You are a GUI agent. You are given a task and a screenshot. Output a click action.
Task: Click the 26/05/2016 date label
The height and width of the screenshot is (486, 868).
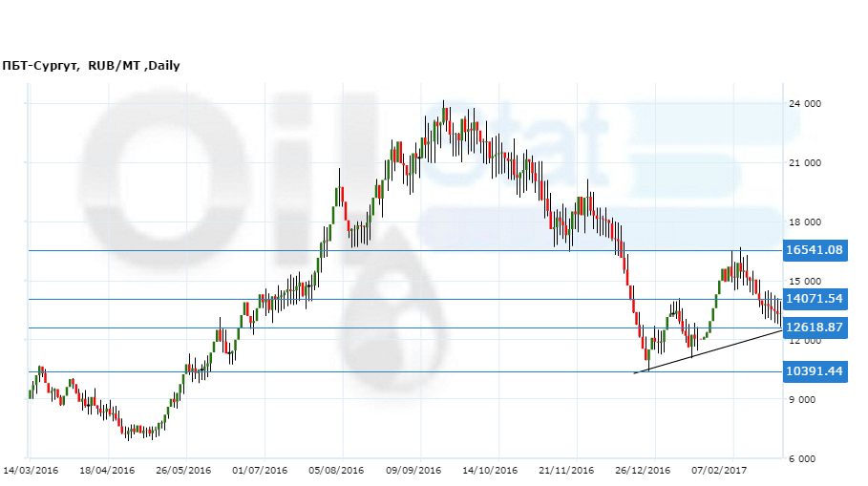[183, 471]
